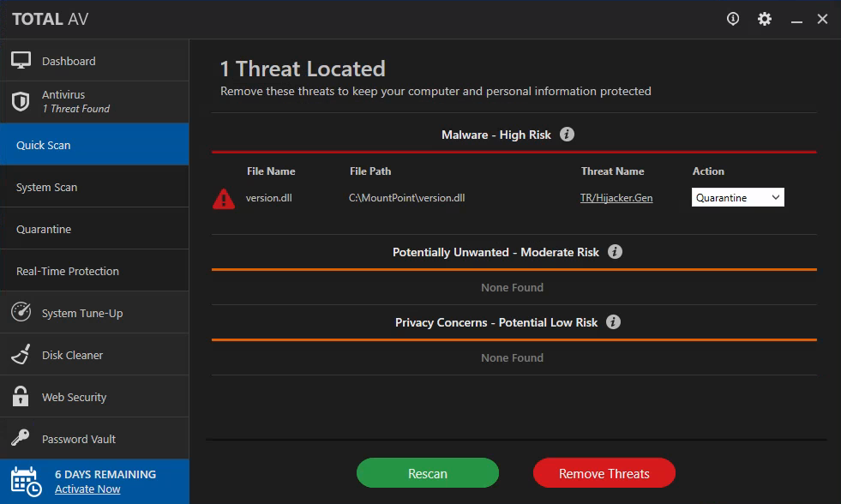Show info for Privacy Concerns - Potential Low Risk

[x=613, y=321]
